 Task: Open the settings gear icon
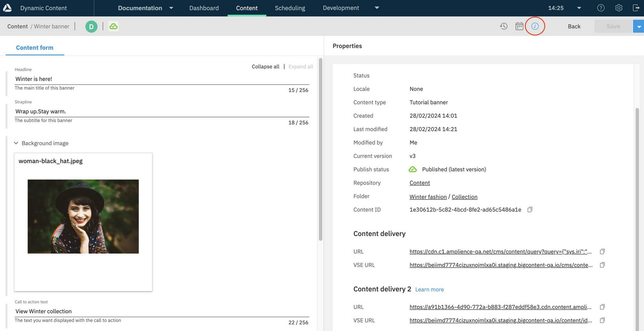618,8
